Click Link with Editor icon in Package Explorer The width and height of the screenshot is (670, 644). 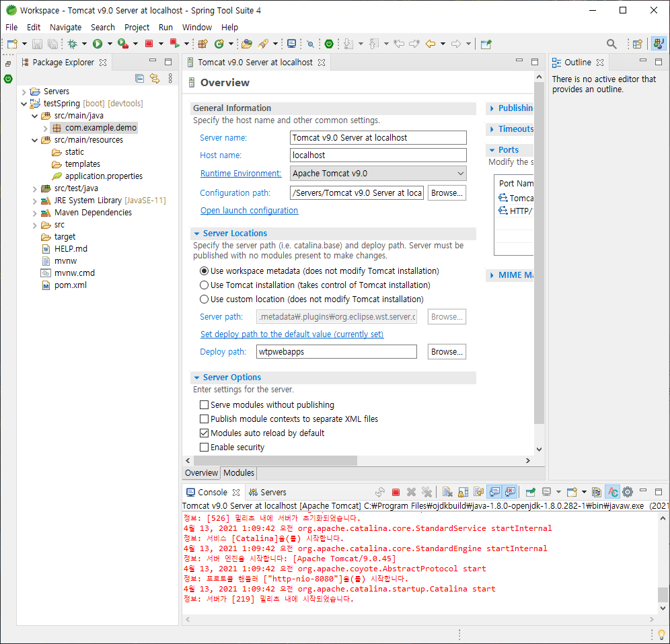(155, 78)
